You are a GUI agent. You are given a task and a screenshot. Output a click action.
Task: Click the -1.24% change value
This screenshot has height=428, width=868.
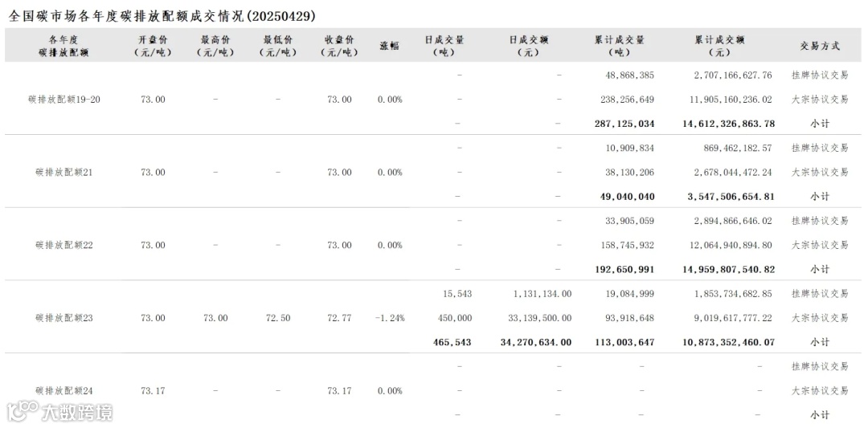pos(390,318)
